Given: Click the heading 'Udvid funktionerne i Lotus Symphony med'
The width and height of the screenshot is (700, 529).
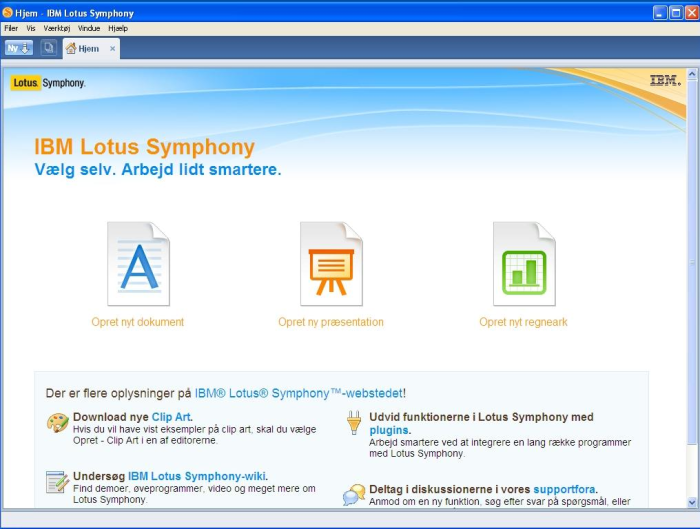Looking at the screenshot, I should coord(481,417).
